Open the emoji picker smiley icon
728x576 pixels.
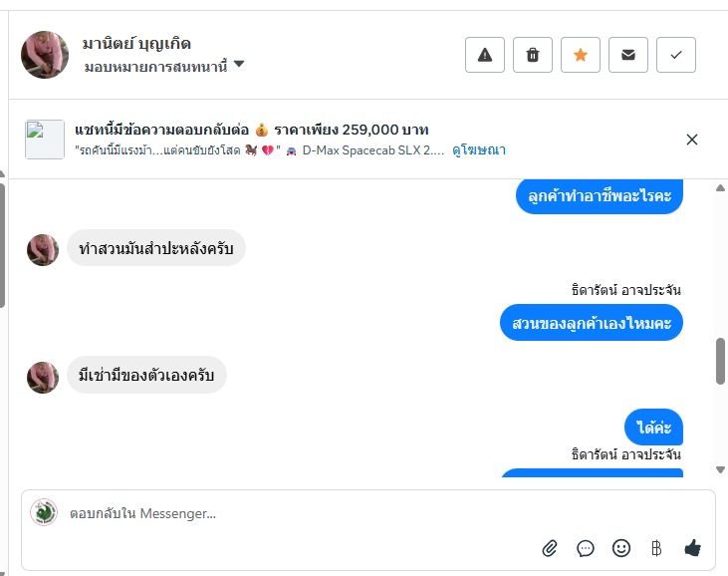pyautogui.click(x=621, y=547)
